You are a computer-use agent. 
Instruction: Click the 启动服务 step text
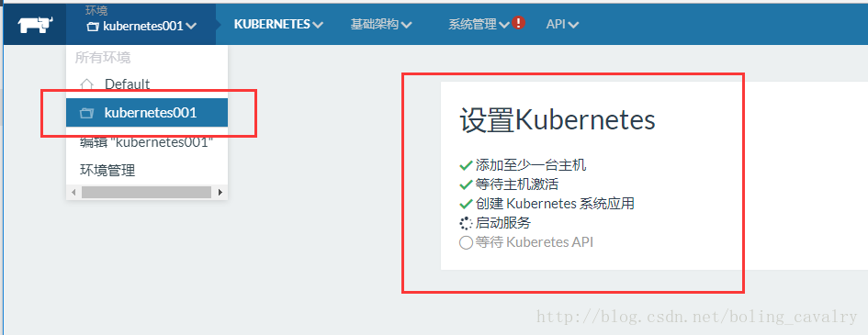coord(502,223)
